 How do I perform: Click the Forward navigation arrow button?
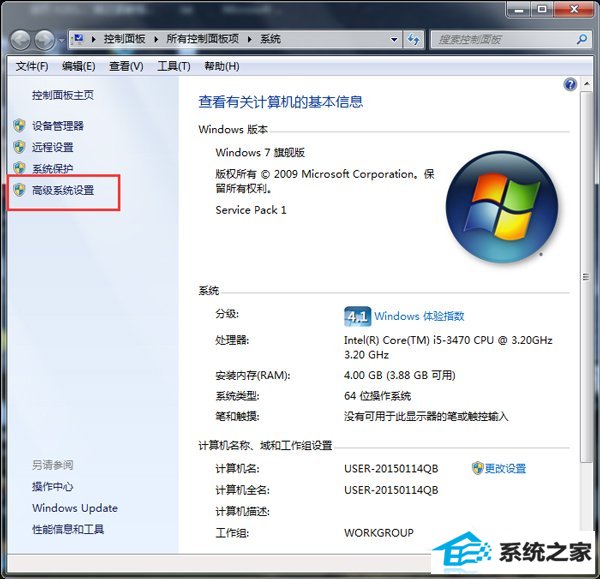[45, 40]
